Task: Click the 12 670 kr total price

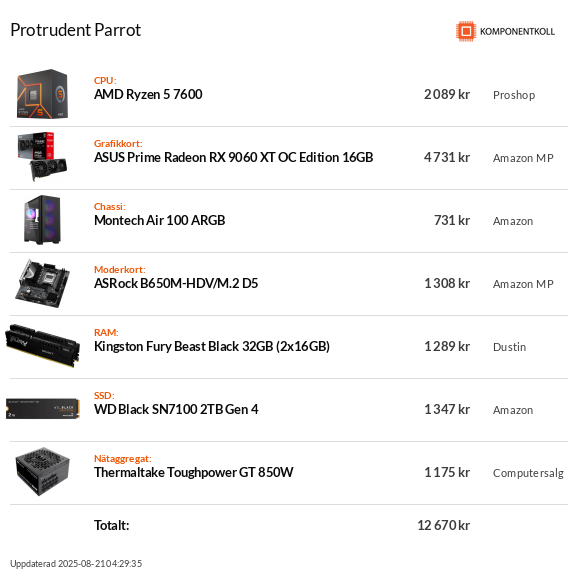Action: coord(443,525)
